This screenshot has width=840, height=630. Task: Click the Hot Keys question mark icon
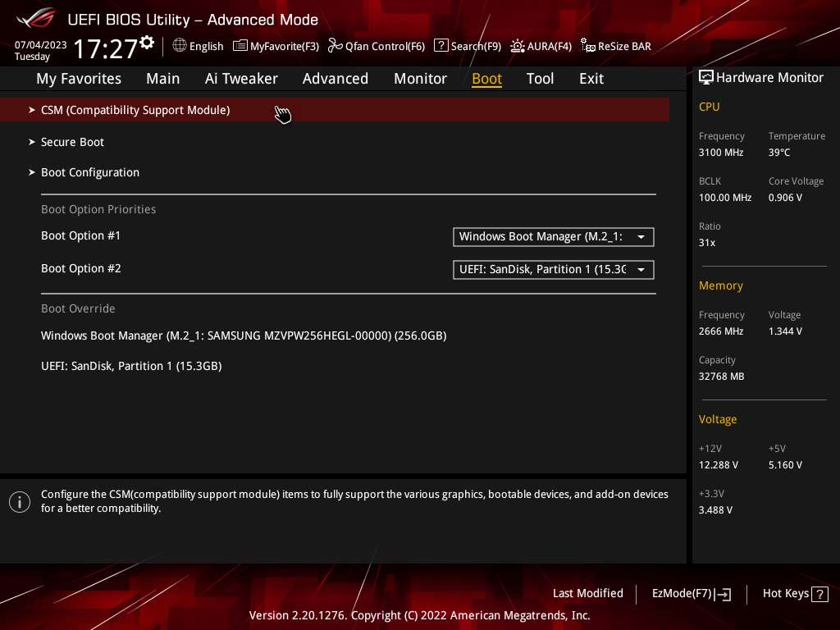[x=819, y=594]
